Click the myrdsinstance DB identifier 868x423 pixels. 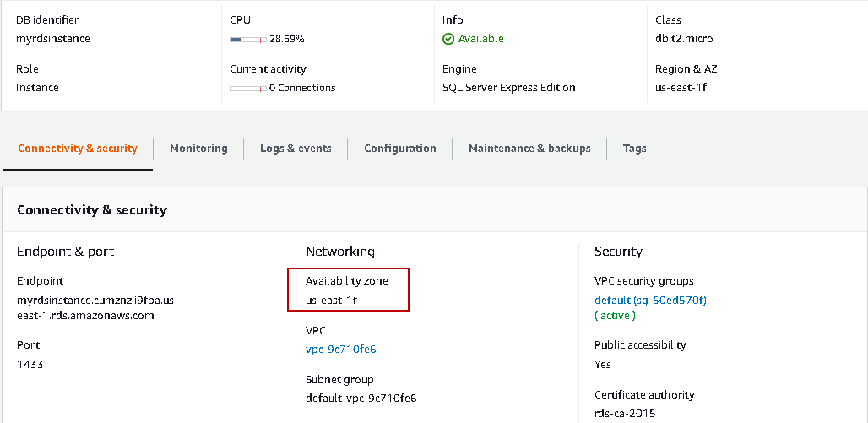pos(53,39)
